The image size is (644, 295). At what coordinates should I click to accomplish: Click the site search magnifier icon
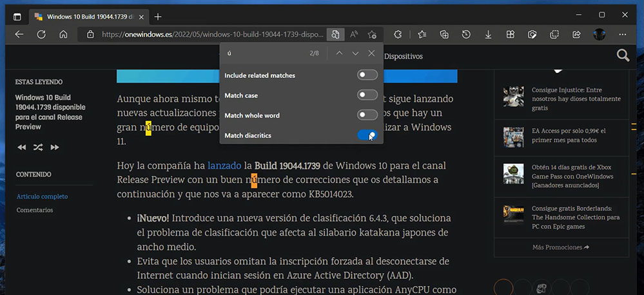623,55
